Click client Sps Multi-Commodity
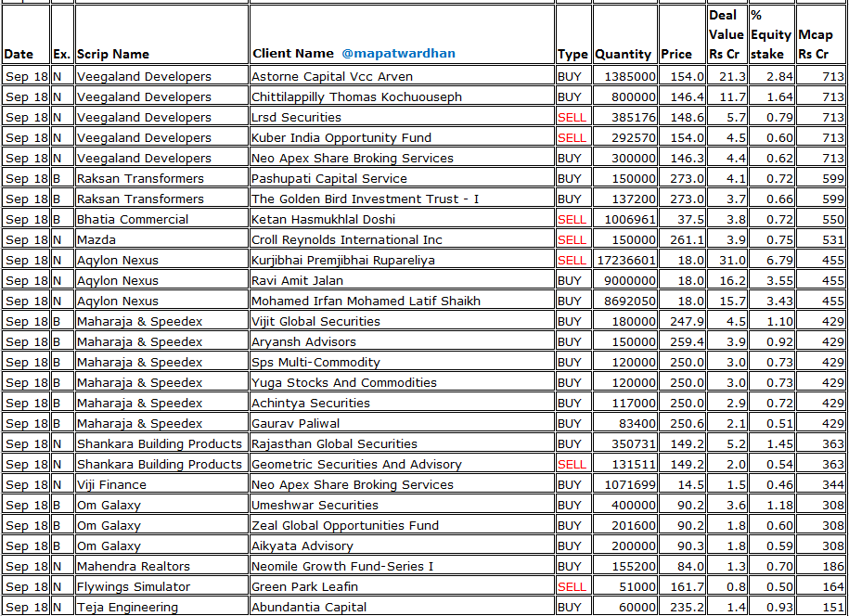The image size is (849, 616). [x=315, y=362]
